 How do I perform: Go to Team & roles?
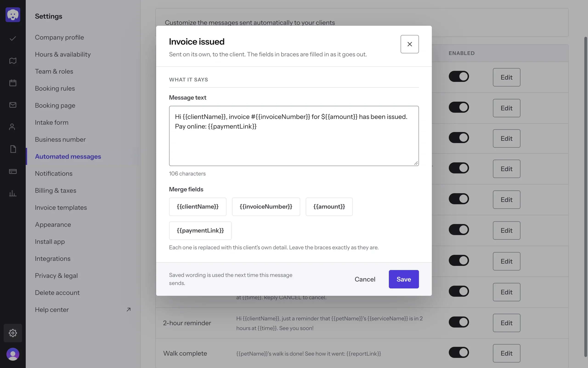(x=54, y=71)
